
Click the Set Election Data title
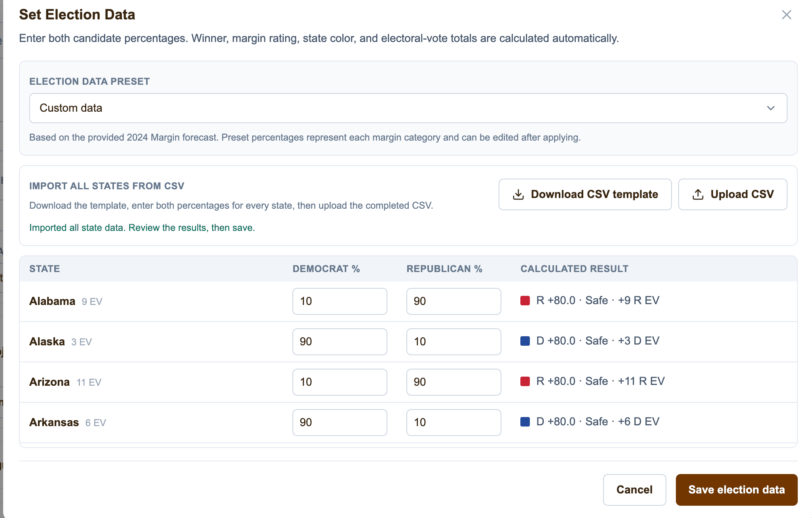[77, 15]
